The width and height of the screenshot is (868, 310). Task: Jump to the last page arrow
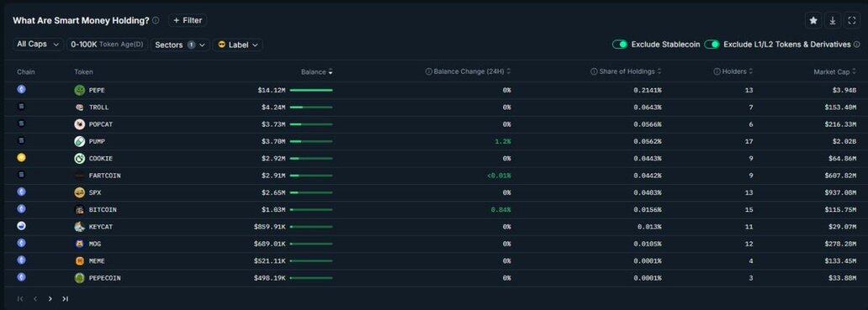(x=66, y=299)
